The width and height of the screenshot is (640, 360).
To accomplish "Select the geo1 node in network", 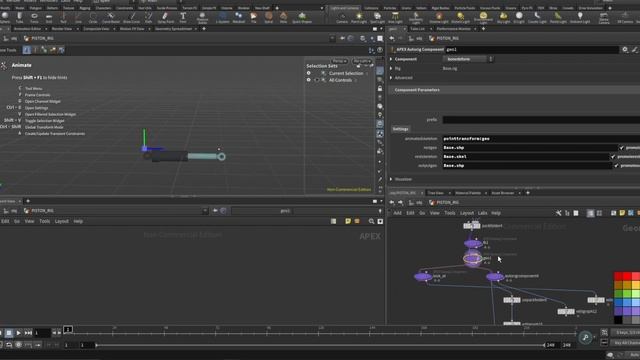I will point(473,258).
